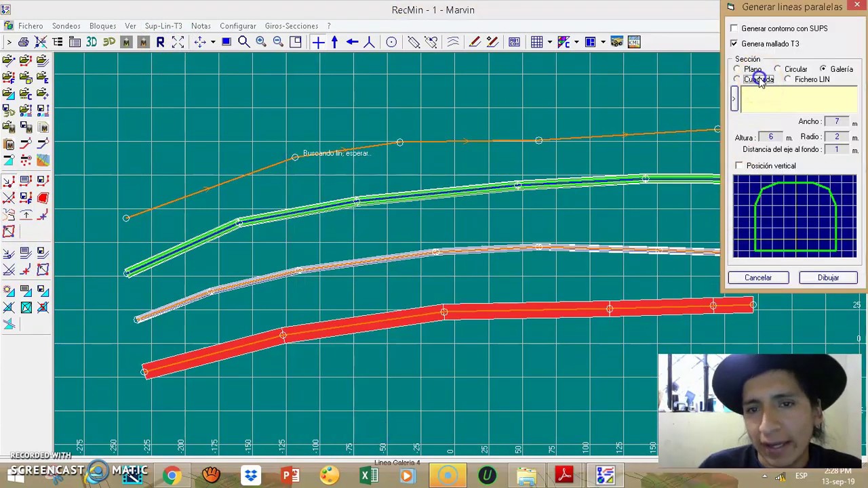Image resolution: width=868 pixels, height=488 pixels.
Task: Select the Galería section radio button
Action: tap(823, 69)
